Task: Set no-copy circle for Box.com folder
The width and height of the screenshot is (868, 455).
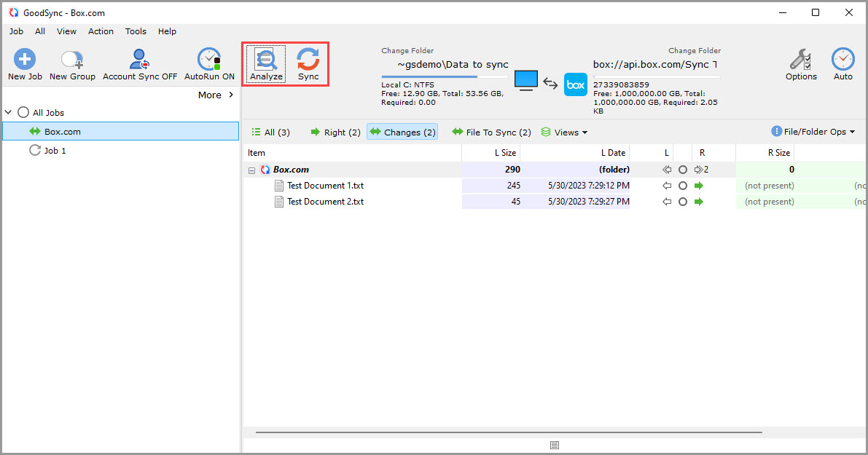Action: coord(683,170)
